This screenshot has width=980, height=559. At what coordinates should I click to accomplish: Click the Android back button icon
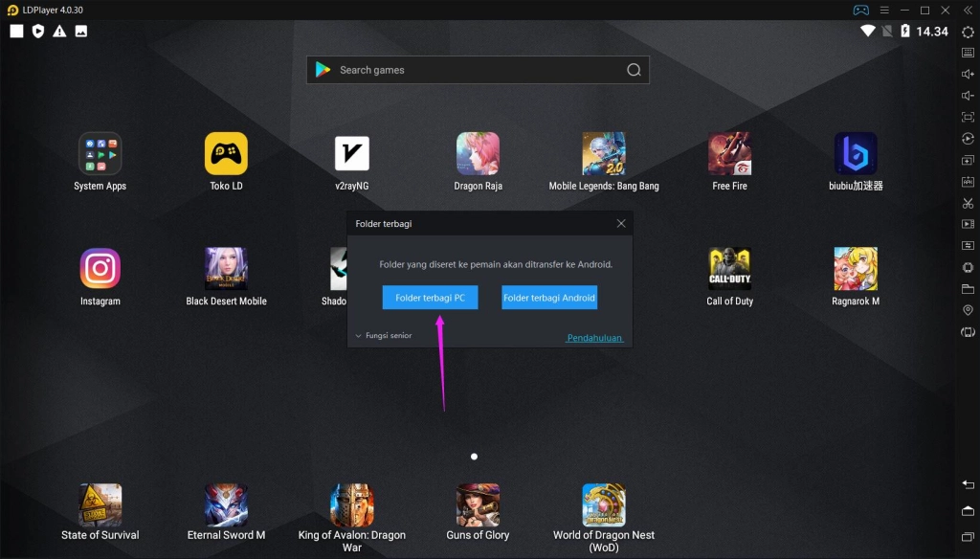968,484
